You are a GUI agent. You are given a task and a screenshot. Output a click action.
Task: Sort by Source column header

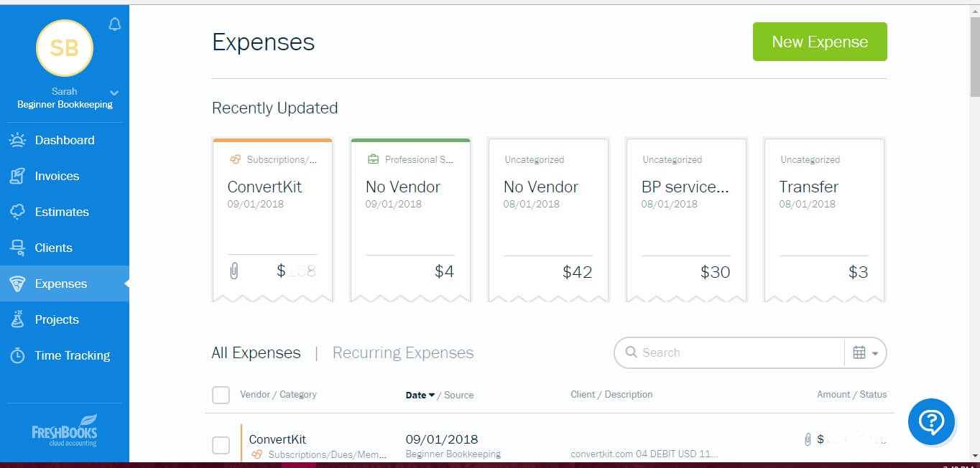459,395
